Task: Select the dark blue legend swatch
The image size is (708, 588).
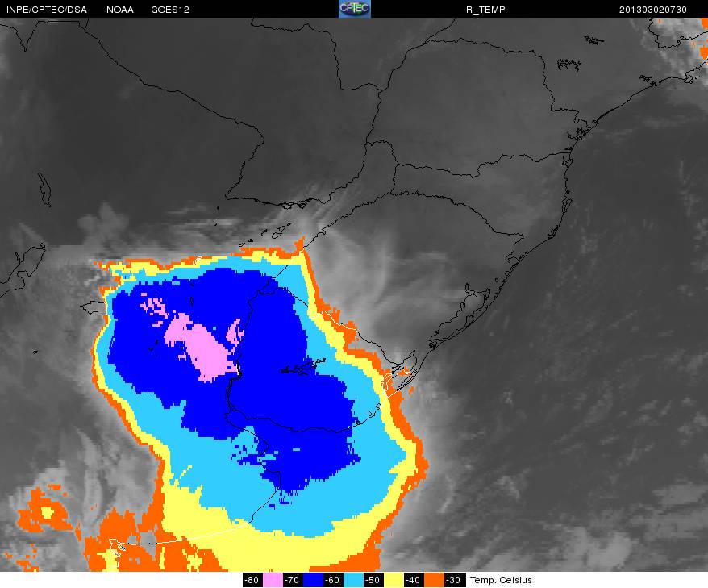Action: click(x=313, y=580)
